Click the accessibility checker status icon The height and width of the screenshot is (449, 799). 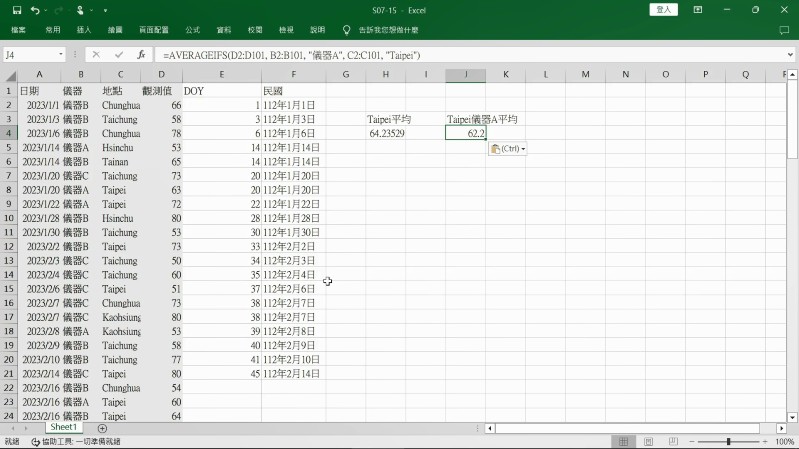[x=36, y=441]
